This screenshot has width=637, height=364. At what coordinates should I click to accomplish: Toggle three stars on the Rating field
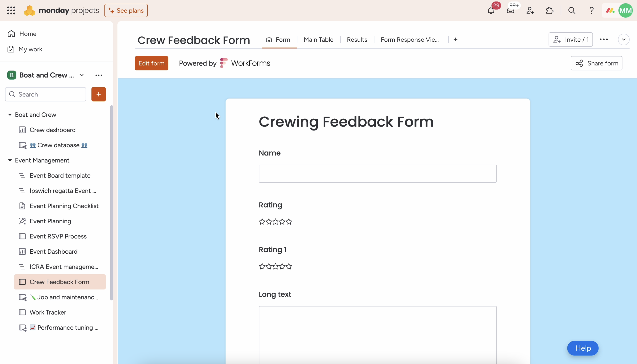[275, 222]
